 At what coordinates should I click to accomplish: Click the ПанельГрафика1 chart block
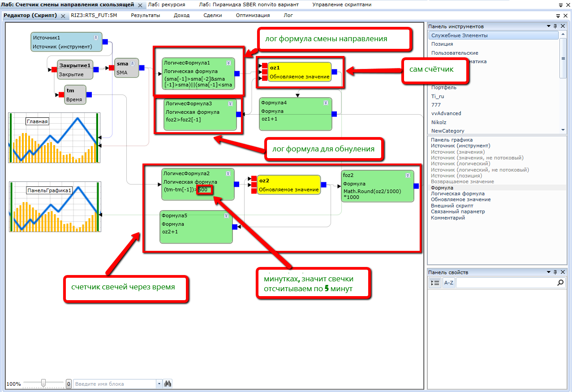(x=55, y=207)
